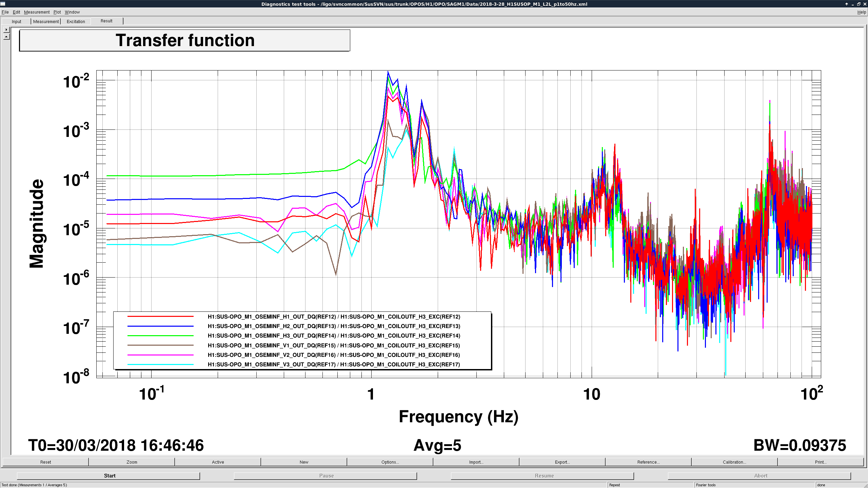Click the Transfer function title box

pos(185,40)
